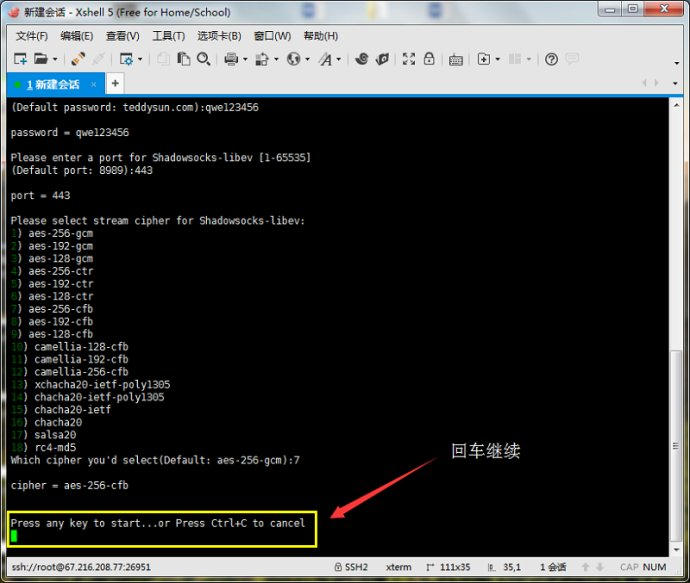This screenshot has height=583, width=690.
Task: Click the 1 会话 status entry
Action: (x=553, y=567)
